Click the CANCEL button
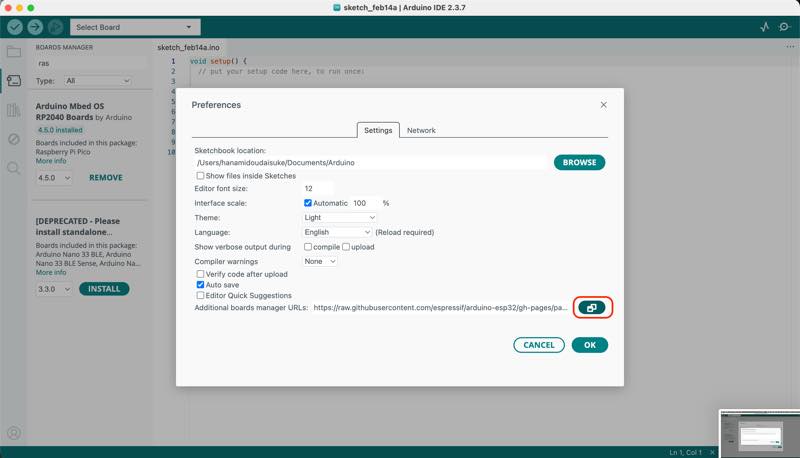Screen dimensions: 800x458 pos(539,345)
